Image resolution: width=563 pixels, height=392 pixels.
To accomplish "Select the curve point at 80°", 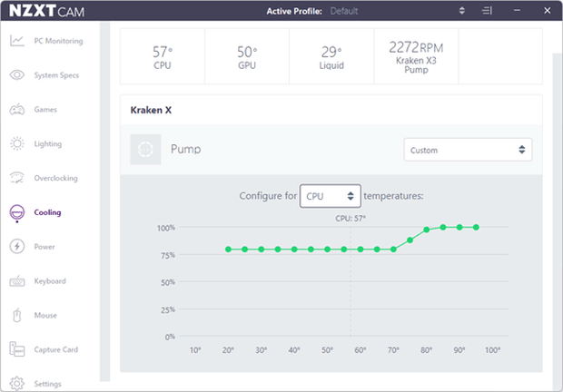I will (x=427, y=230).
